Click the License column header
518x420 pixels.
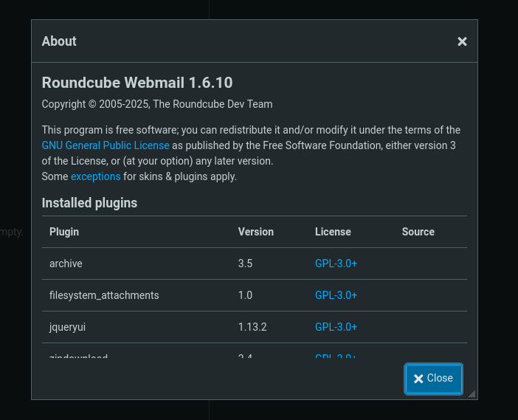[x=333, y=232]
